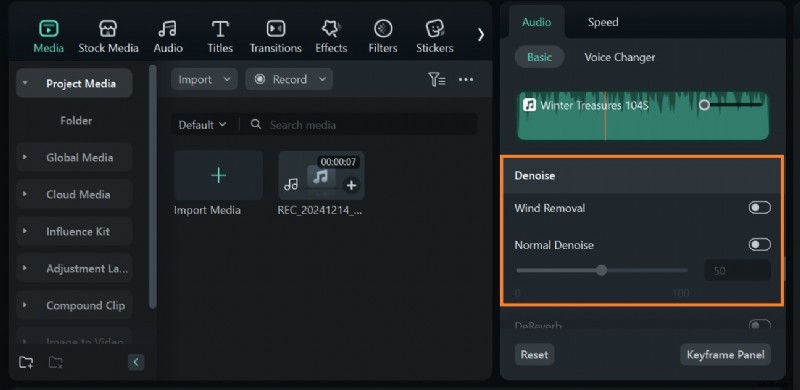800x390 pixels.
Task: Select the Folder entry
Action: [76, 120]
